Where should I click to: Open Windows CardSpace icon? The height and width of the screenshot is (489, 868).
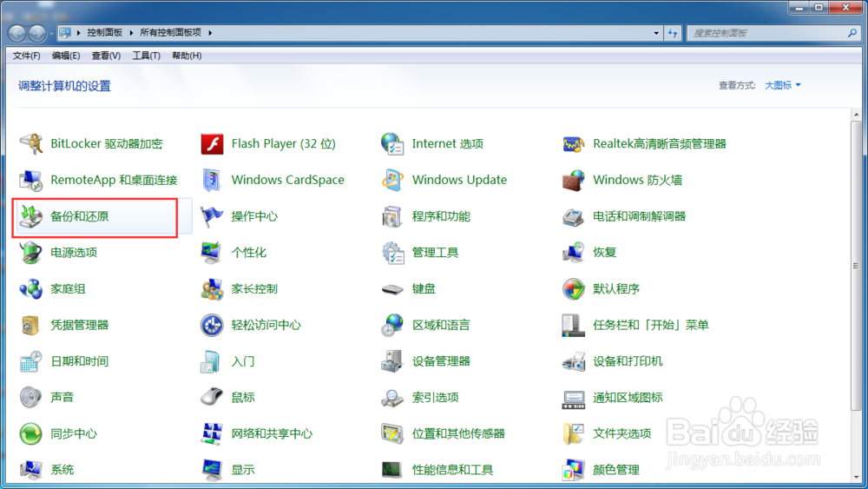212,180
